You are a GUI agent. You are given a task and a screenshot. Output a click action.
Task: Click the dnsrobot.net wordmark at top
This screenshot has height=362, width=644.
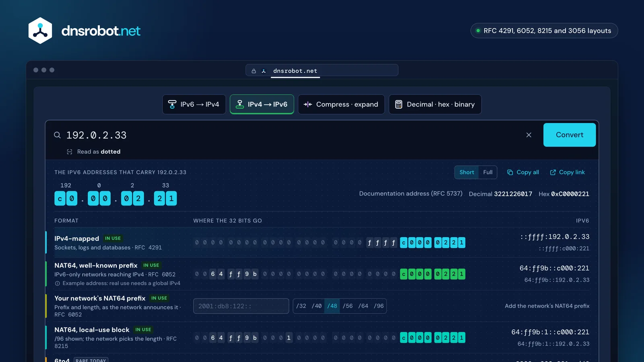point(101,31)
